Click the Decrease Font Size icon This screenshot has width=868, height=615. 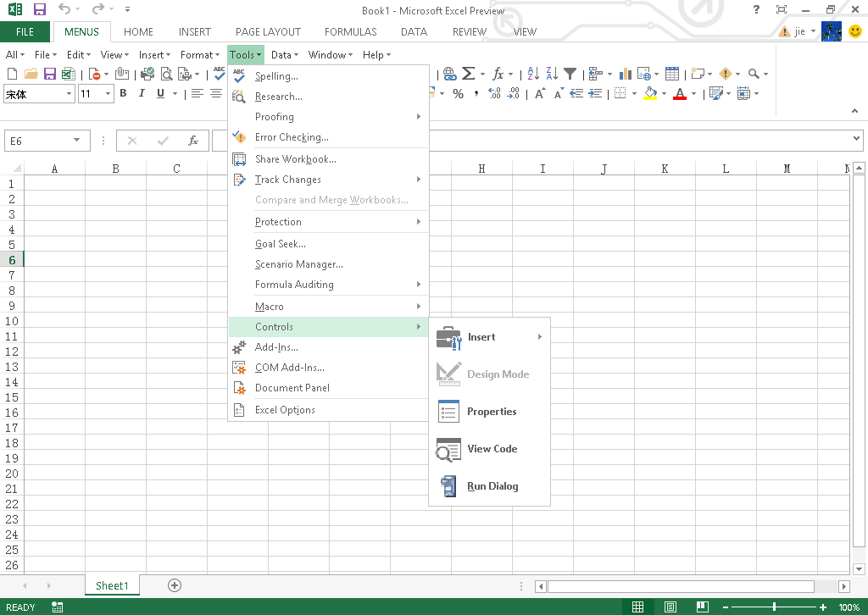(x=559, y=94)
